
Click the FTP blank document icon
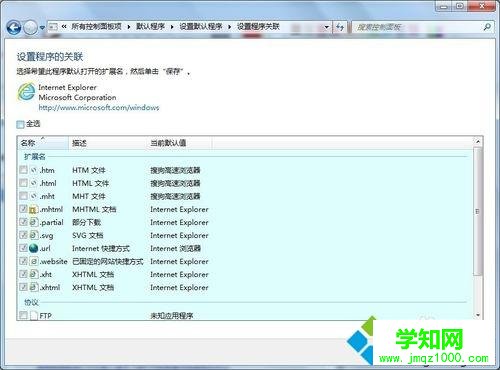[34, 315]
